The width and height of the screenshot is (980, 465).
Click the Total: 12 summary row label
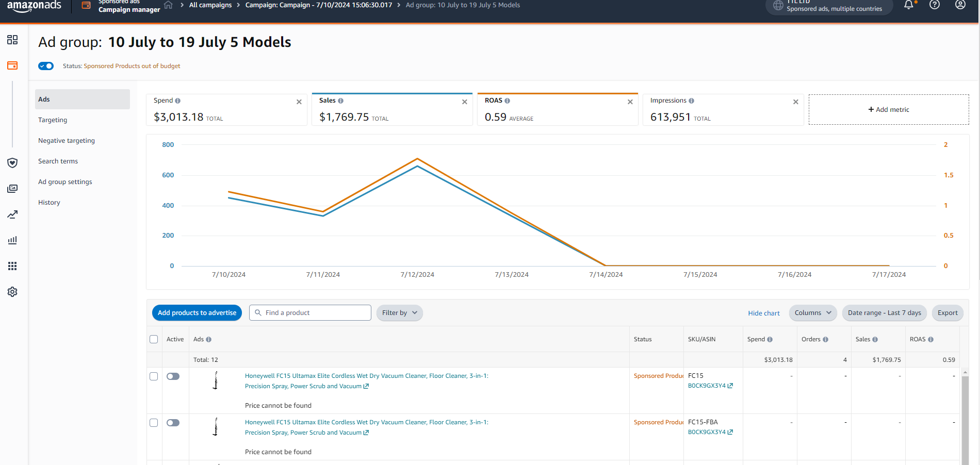[206, 360]
